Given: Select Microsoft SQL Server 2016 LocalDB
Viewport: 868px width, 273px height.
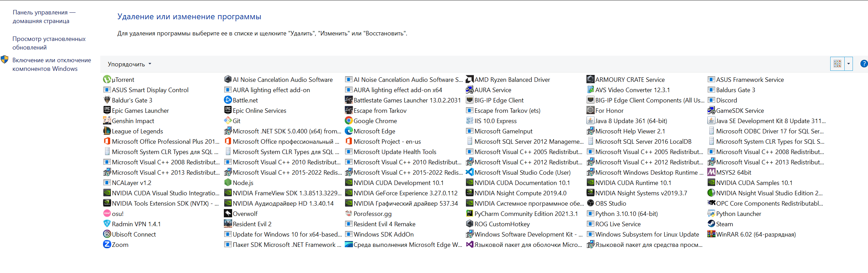Looking at the screenshot, I should coord(639,141).
